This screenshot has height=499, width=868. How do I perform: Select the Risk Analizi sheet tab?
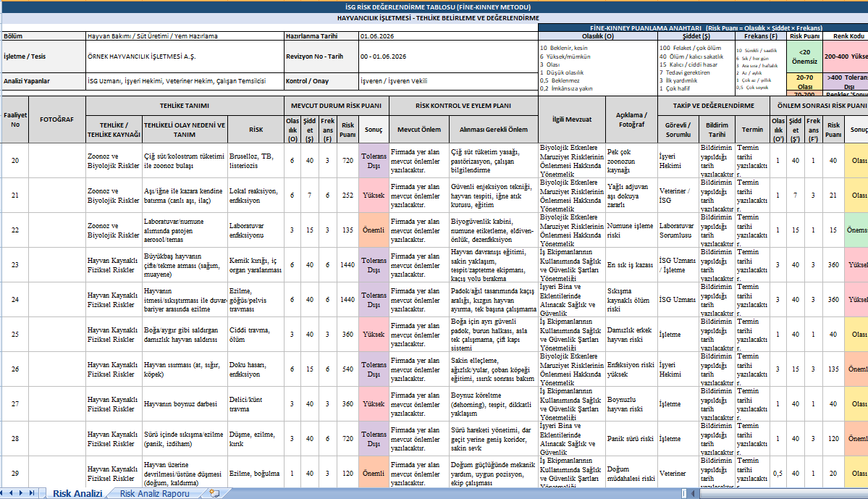[x=77, y=493]
